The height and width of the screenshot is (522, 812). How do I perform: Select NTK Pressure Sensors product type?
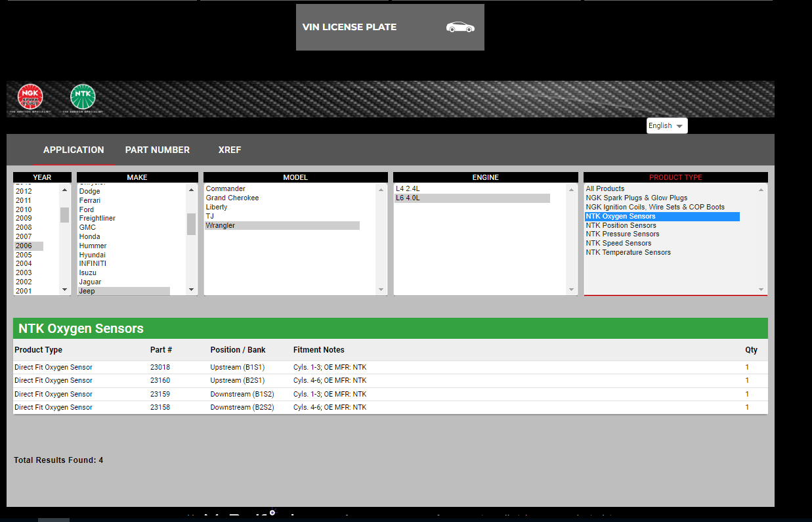[x=622, y=234]
